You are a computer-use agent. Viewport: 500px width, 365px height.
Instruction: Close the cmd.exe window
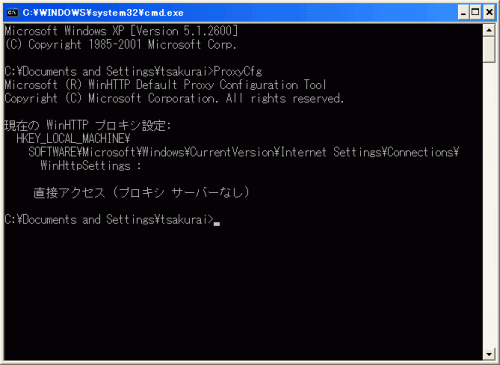[489, 13]
